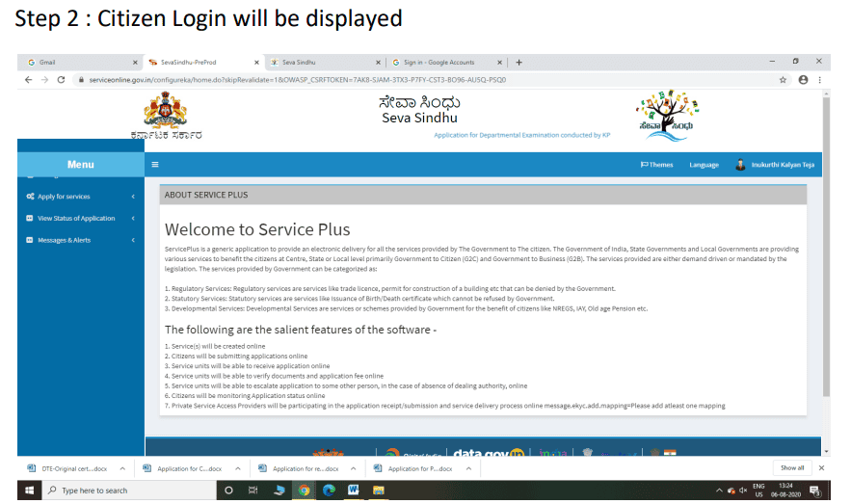Click the ABOUT SERVICE PLUS panel header

coord(483,195)
